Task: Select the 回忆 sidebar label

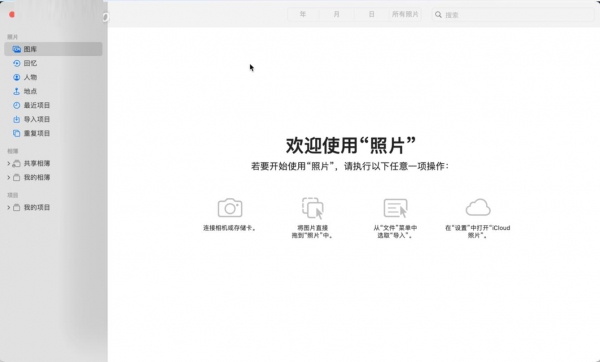Action: tap(31, 64)
